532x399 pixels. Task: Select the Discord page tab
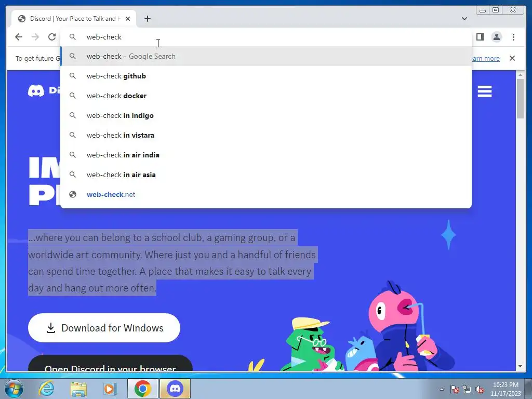(x=74, y=19)
